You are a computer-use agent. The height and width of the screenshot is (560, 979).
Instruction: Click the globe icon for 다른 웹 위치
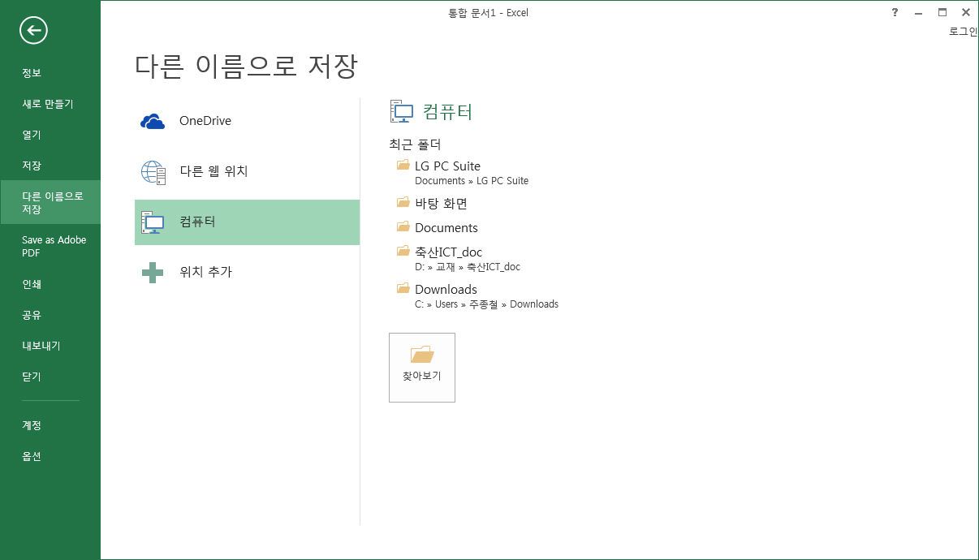pyautogui.click(x=153, y=171)
